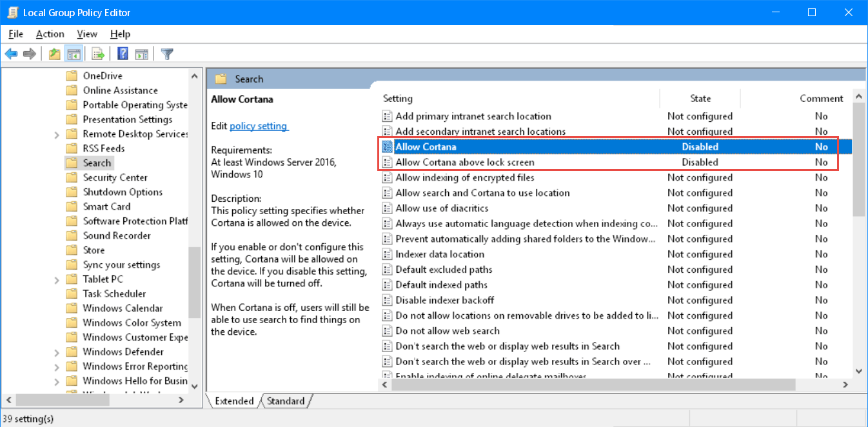Open the File menu

click(16, 34)
